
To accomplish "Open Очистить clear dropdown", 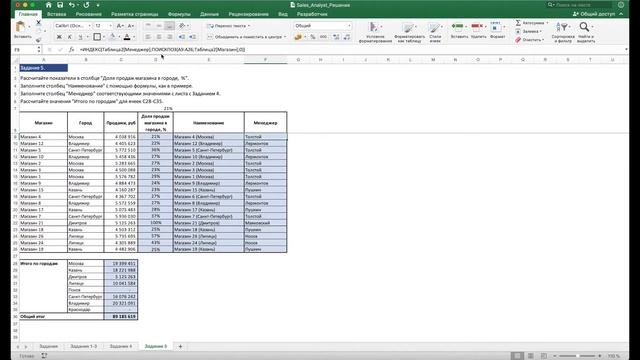I will (530, 40).
